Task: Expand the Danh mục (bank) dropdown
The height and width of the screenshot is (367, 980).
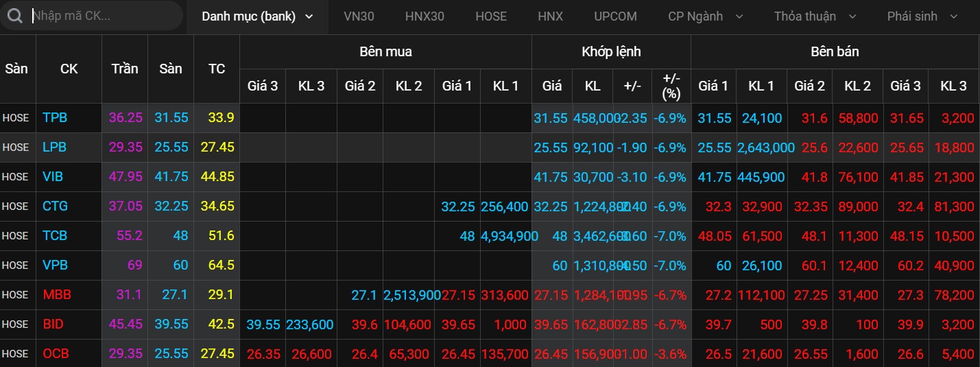Action: tap(256, 16)
